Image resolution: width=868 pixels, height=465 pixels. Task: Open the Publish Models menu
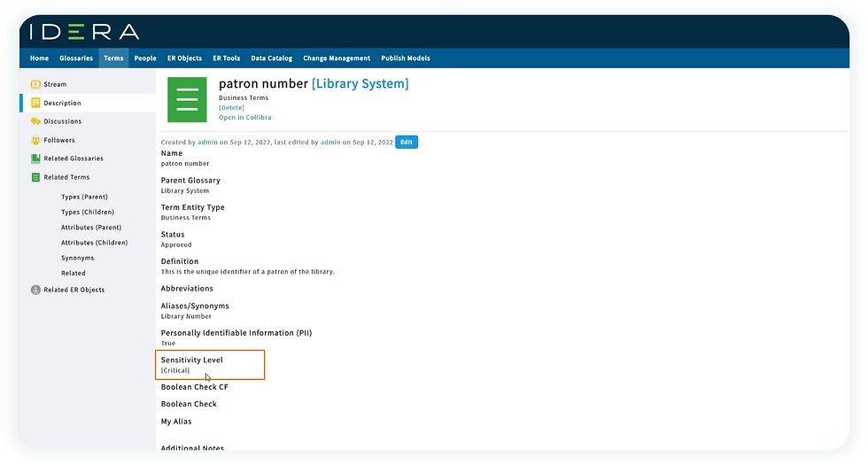406,58
